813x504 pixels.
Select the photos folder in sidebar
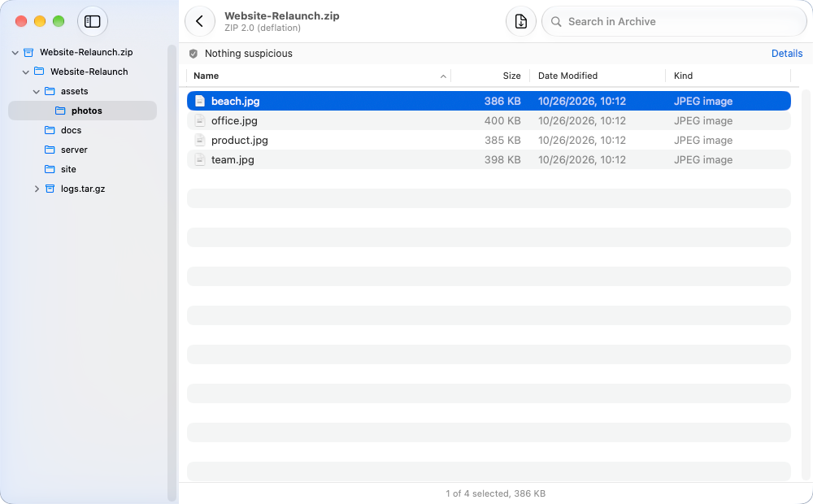click(x=82, y=111)
